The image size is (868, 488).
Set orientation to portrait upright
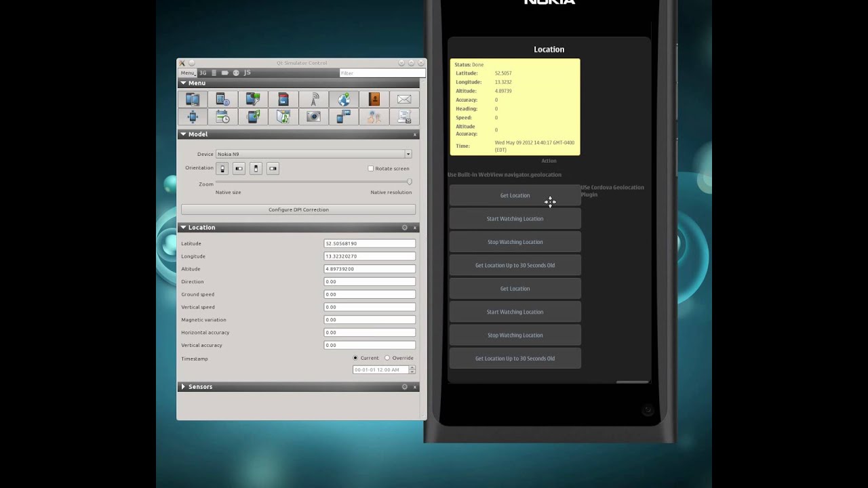(222, 168)
